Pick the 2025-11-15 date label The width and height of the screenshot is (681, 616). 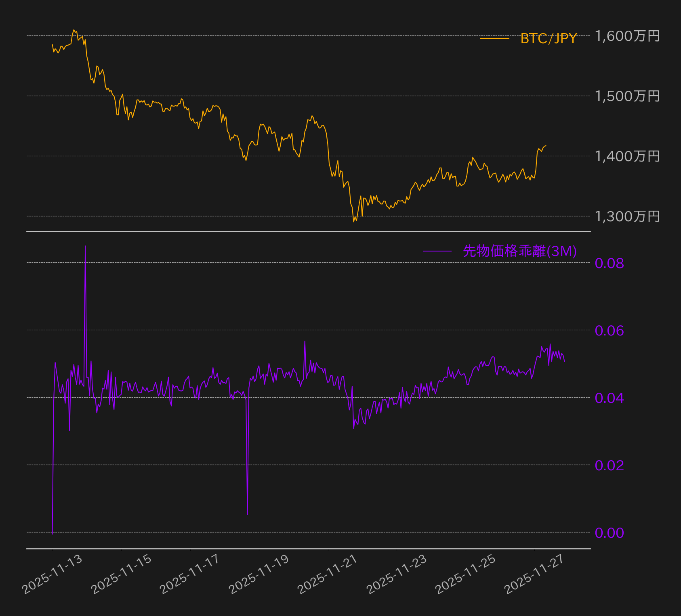[x=121, y=574]
